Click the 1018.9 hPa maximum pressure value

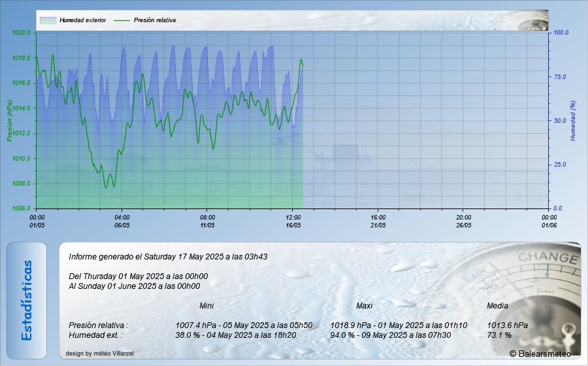399,325
